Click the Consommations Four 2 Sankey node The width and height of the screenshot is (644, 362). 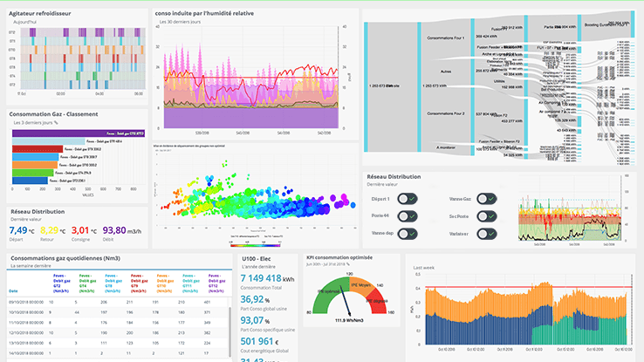click(446, 113)
